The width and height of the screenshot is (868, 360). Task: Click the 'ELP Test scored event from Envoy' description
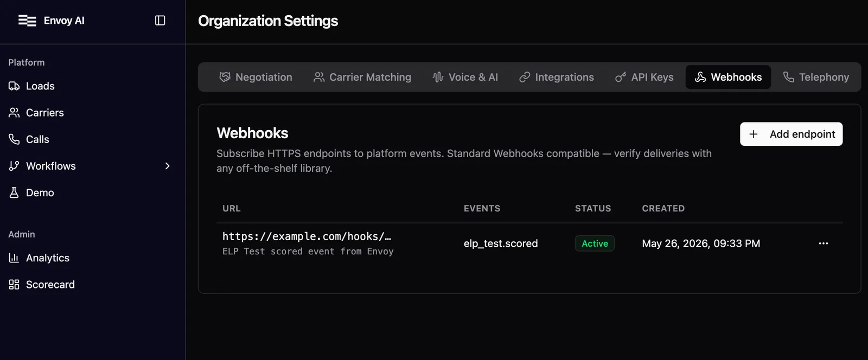(308, 252)
